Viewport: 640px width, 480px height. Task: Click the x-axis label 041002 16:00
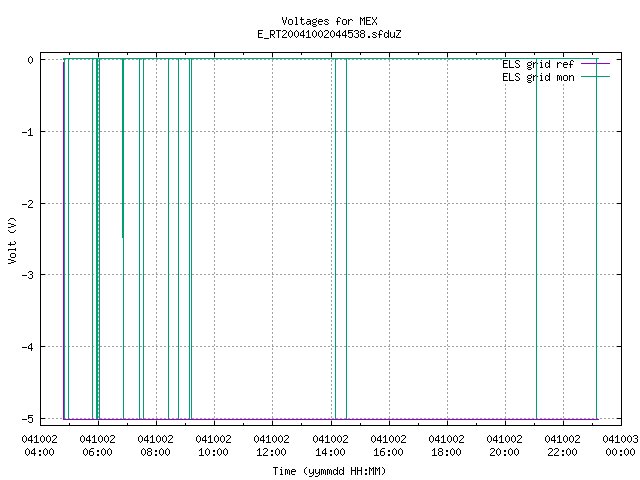click(x=388, y=446)
